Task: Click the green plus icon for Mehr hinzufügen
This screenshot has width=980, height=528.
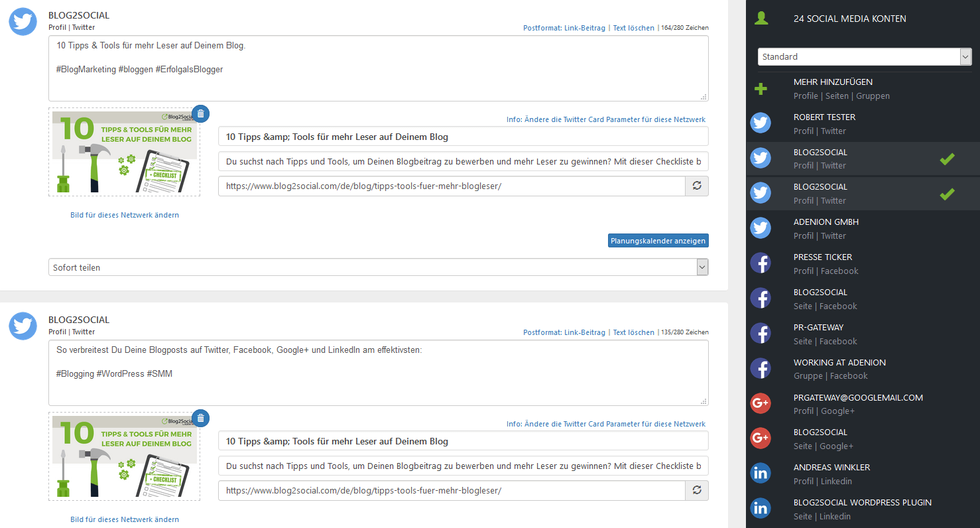Action: 761,89
